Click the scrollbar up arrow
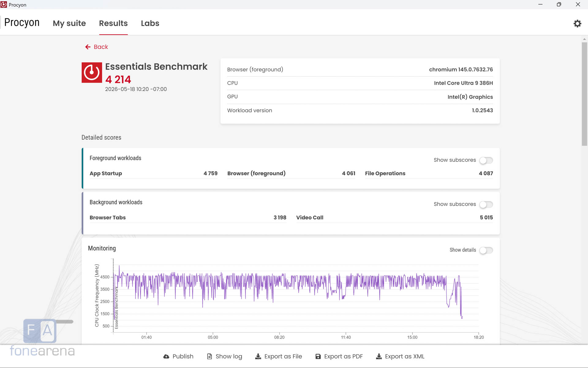This screenshot has width=588, height=368. pyautogui.click(x=584, y=39)
